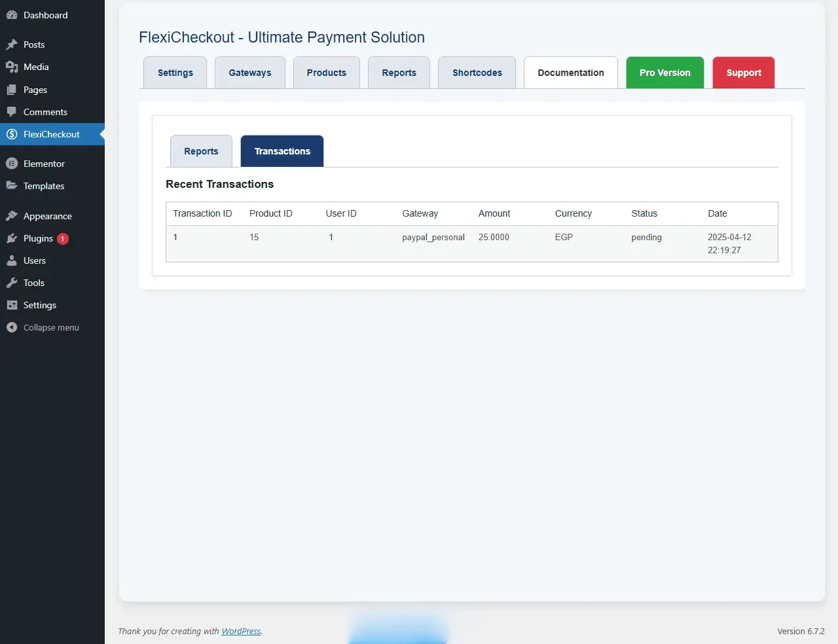This screenshot has width=838, height=644.
Task: Click the Elementor logo icon
Action: coord(12,164)
